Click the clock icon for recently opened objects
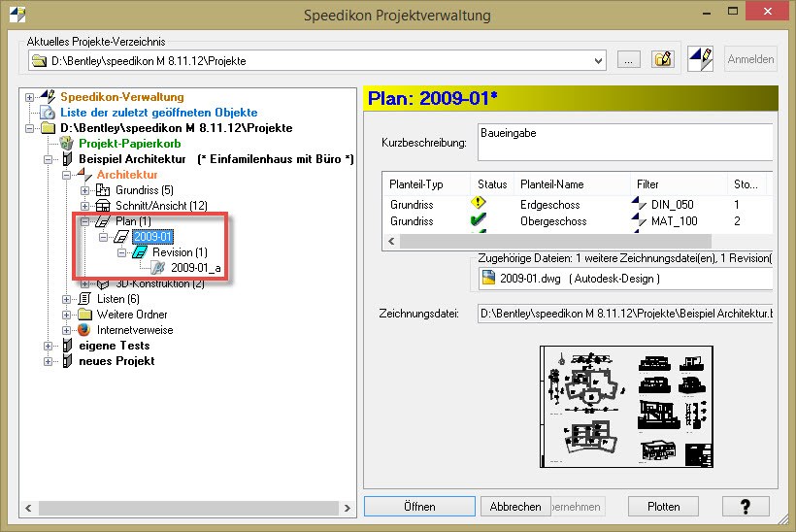Image resolution: width=796 pixels, height=532 pixels. [48, 113]
